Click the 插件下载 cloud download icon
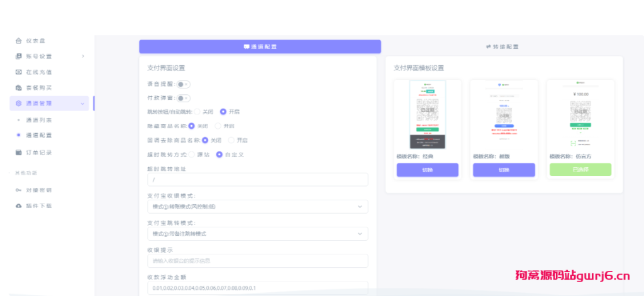Viewport: 644px width, 296px height. 18,206
